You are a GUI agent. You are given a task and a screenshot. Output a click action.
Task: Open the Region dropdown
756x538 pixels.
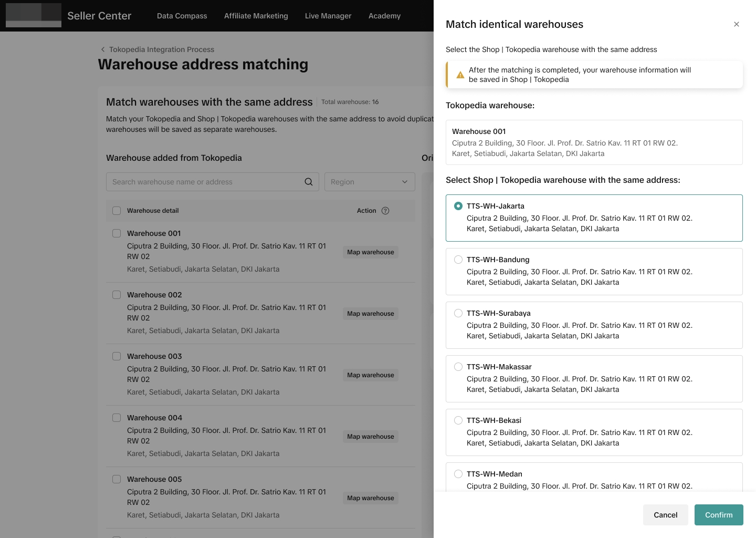coord(369,182)
